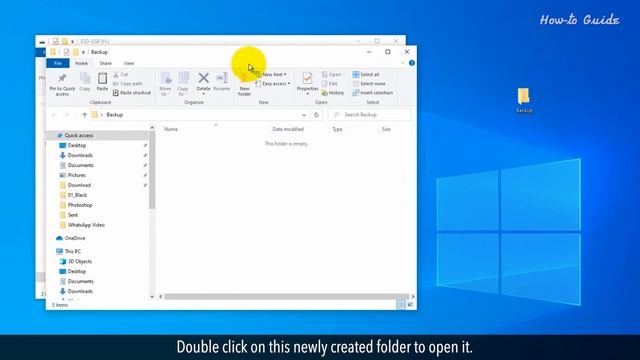Switch to the Home ribbon tab
Image resolution: width=640 pixels, height=360 pixels.
(81, 63)
